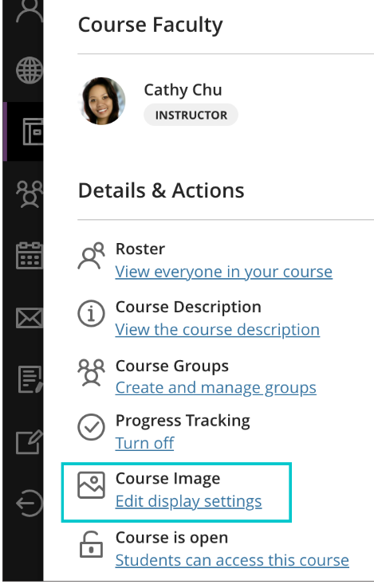Image resolution: width=374 pixels, height=588 pixels.
Task: Click Cathy Chu's profile photo
Action: (102, 101)
